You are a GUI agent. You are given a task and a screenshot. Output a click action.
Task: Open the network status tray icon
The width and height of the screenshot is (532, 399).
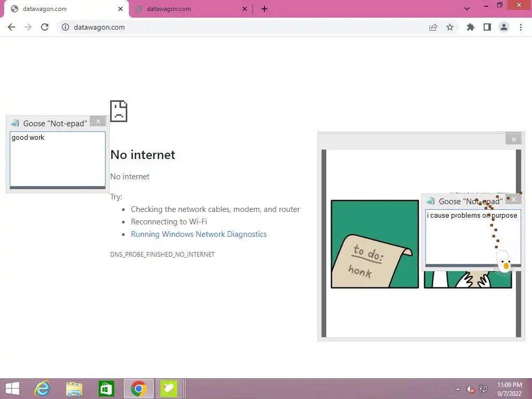[x=483, y=389]
